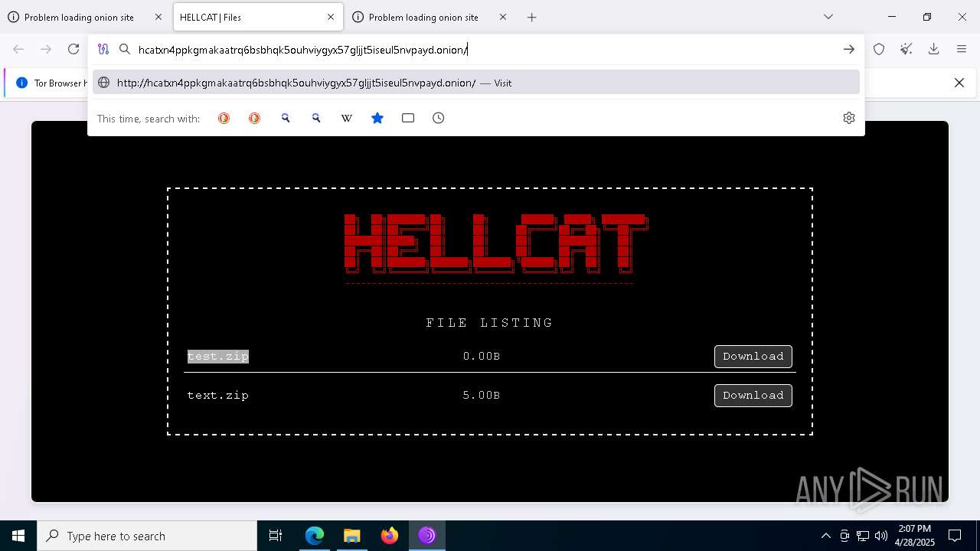Click the 5.00B file size

point(482,395)
